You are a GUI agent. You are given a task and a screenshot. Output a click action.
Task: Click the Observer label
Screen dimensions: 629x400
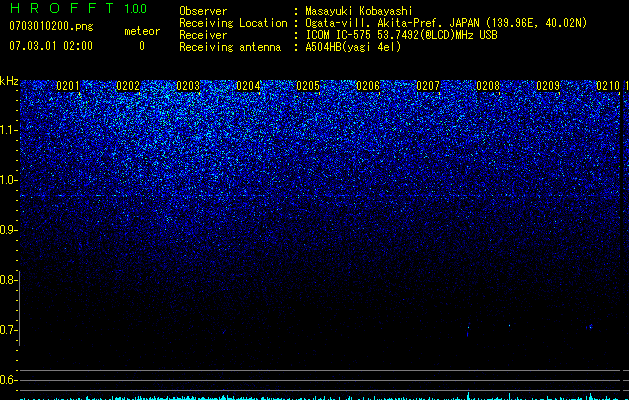click(203, 11)
